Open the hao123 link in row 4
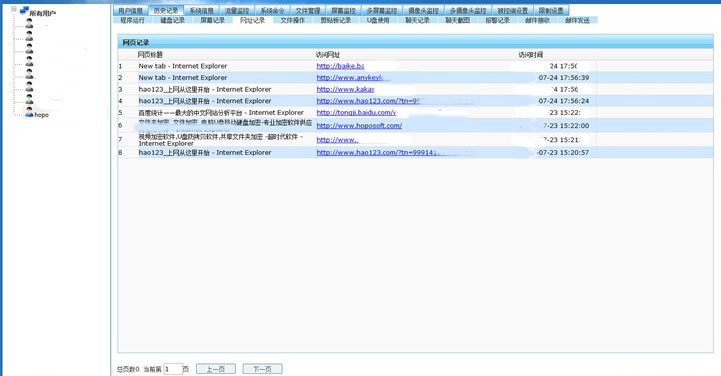 pyautogui.click(x=367, y=101)
